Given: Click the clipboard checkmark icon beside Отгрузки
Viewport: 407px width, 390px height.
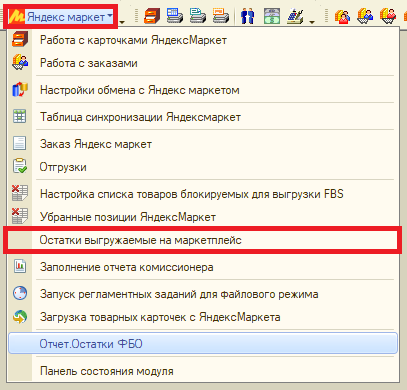Looking at the screenshot, I should 20,166.
